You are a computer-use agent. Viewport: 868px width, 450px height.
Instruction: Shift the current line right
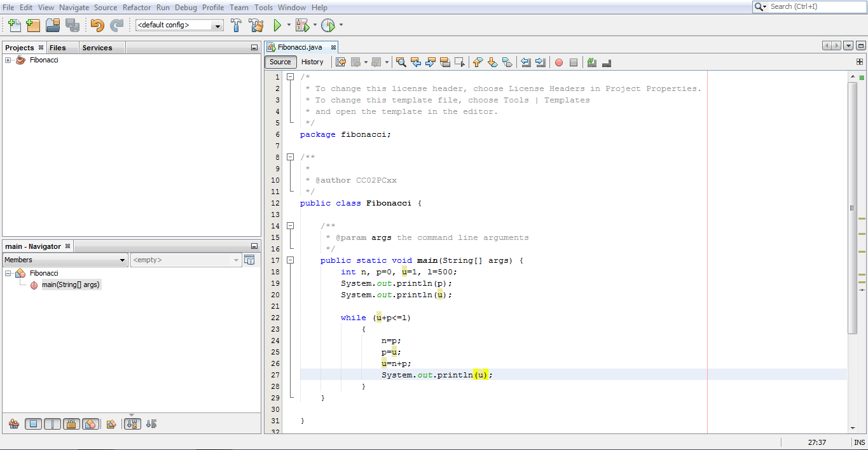pos(539,62)
